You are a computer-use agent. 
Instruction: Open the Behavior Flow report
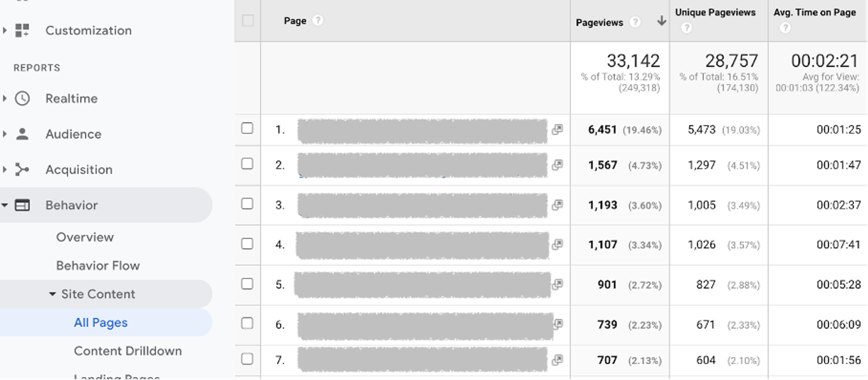pyautogui.click(x=98, y=266)
